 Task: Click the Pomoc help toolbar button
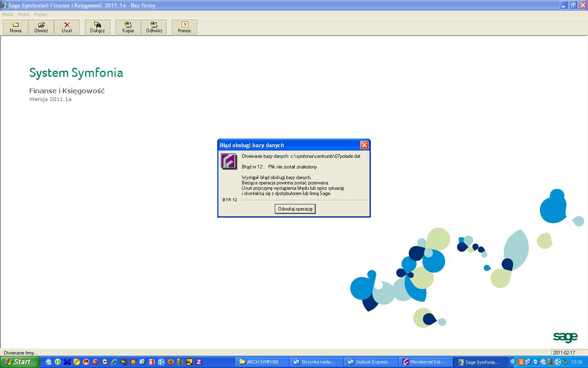185,27
